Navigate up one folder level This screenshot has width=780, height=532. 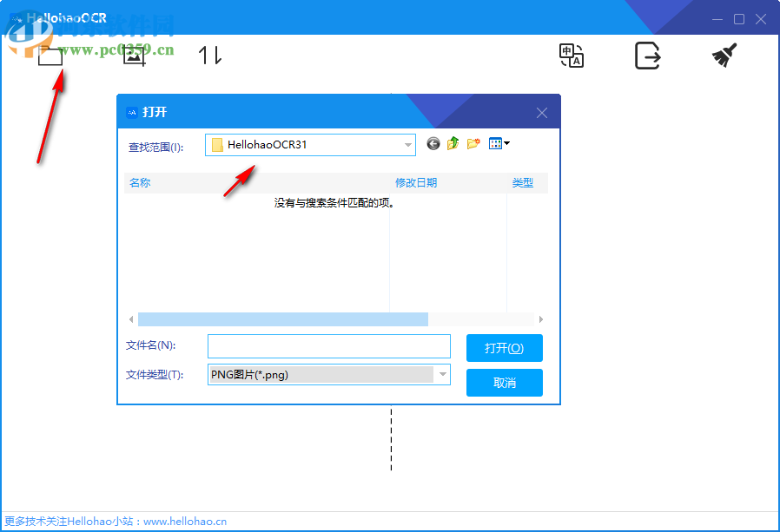pyautogui.click(x=452, y=141)
